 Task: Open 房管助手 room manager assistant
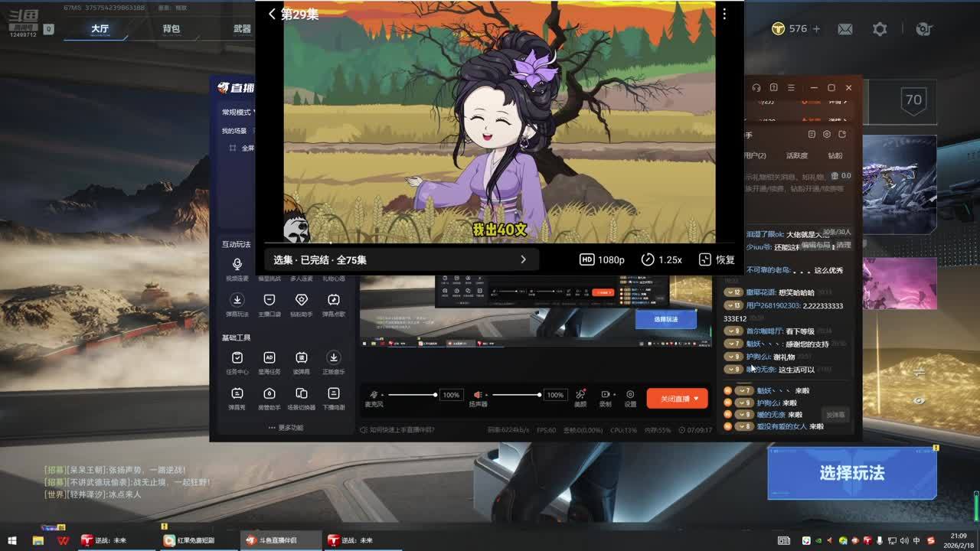(x=269, y=398)
